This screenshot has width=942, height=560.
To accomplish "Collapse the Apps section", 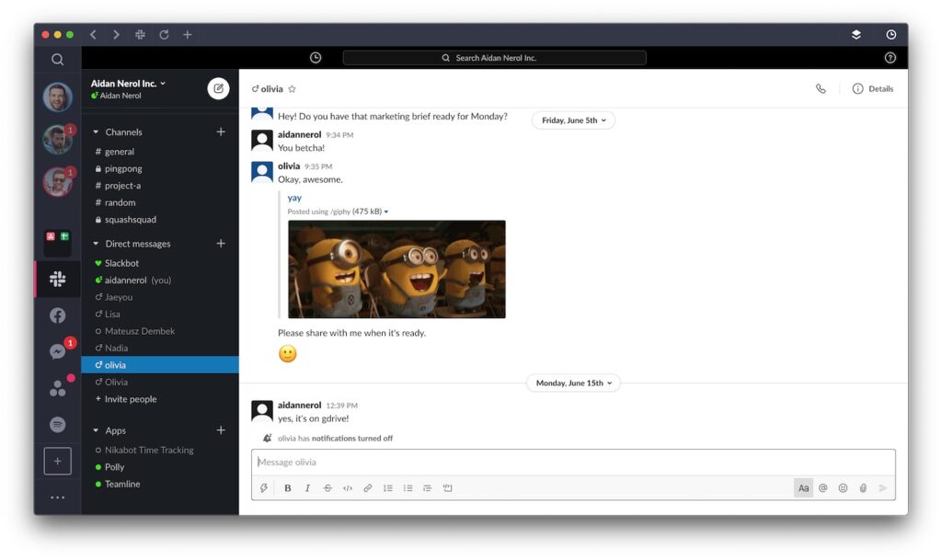I will [96, 430].
